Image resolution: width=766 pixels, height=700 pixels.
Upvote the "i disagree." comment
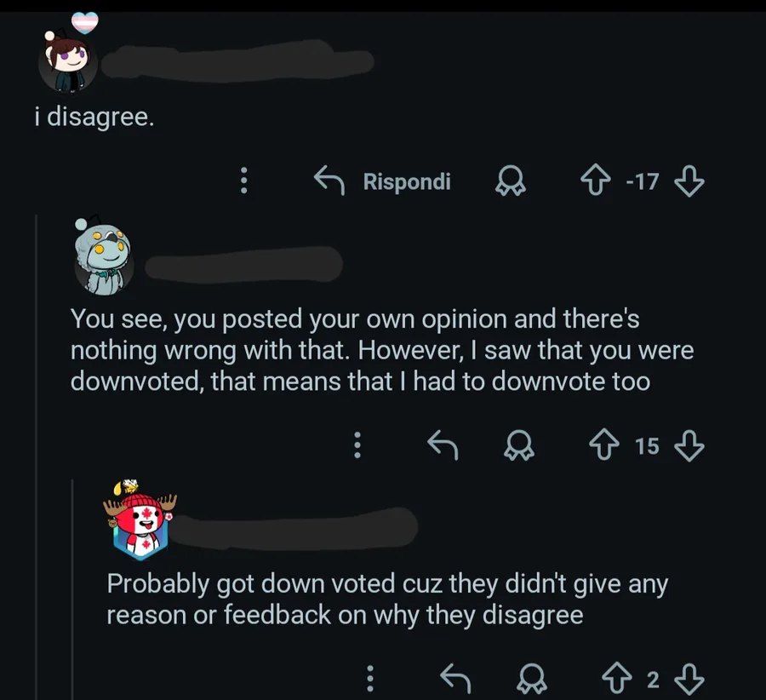[595, 181]
